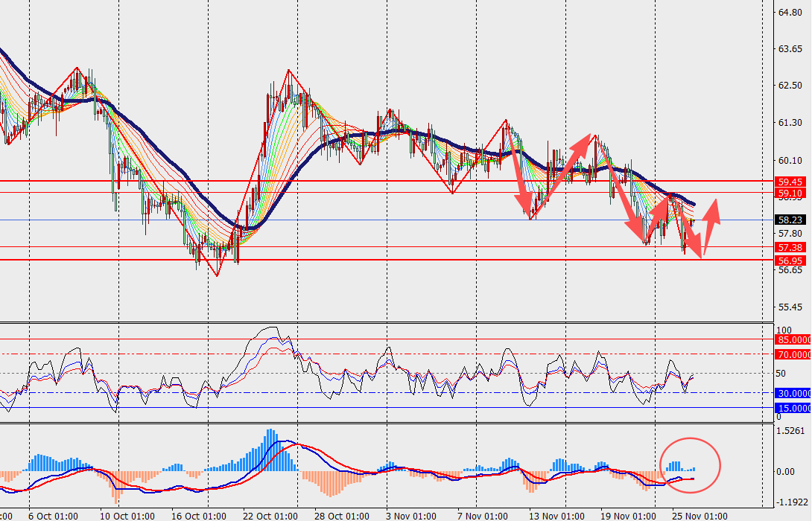Select the 28 Oct 01:00 date label
812x521 pixels.
click(339, 515)
